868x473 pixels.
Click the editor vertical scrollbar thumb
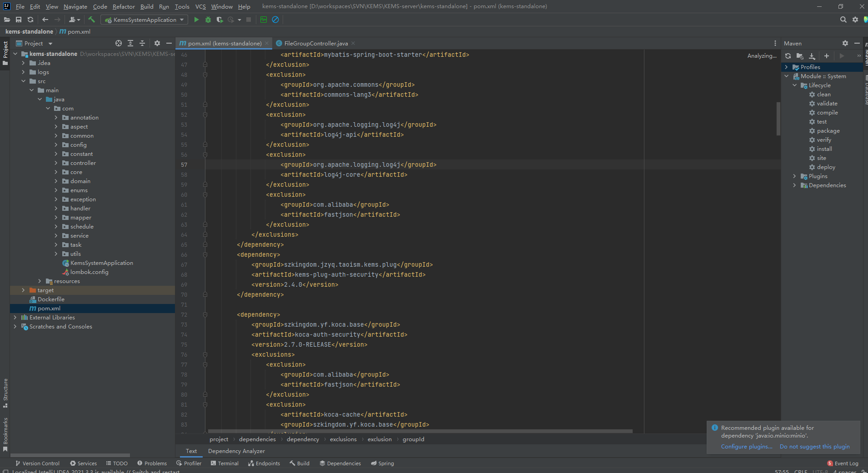coord(778,119)
